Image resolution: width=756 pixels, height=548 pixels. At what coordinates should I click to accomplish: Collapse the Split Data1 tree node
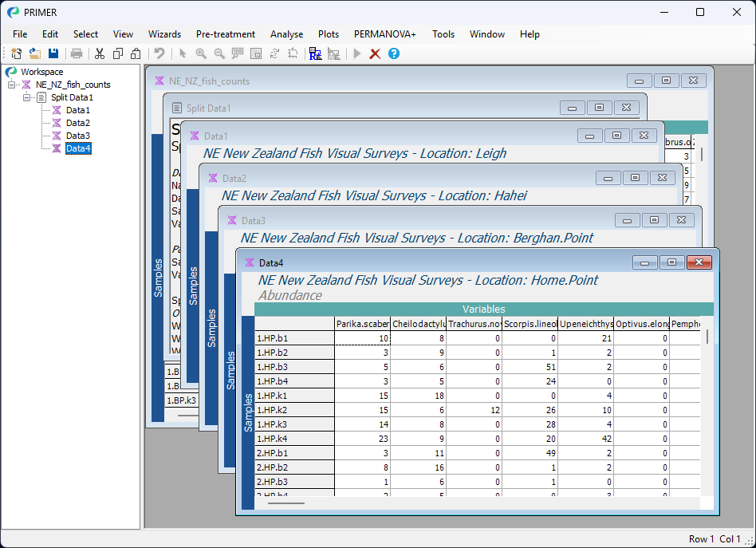[26, 97]
